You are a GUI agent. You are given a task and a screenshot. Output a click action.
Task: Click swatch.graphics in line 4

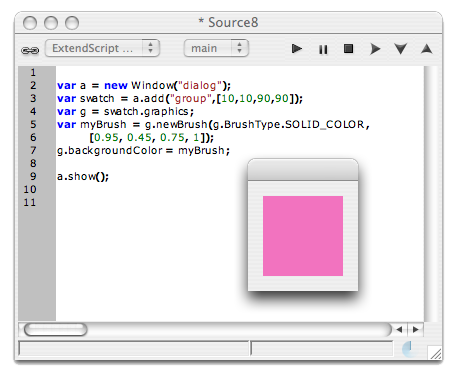coord(146,112)
